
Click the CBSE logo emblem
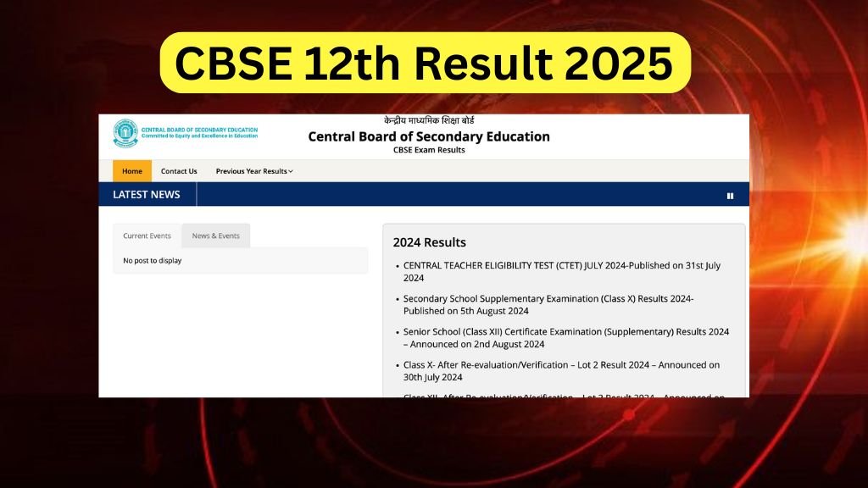pos(125,133)
